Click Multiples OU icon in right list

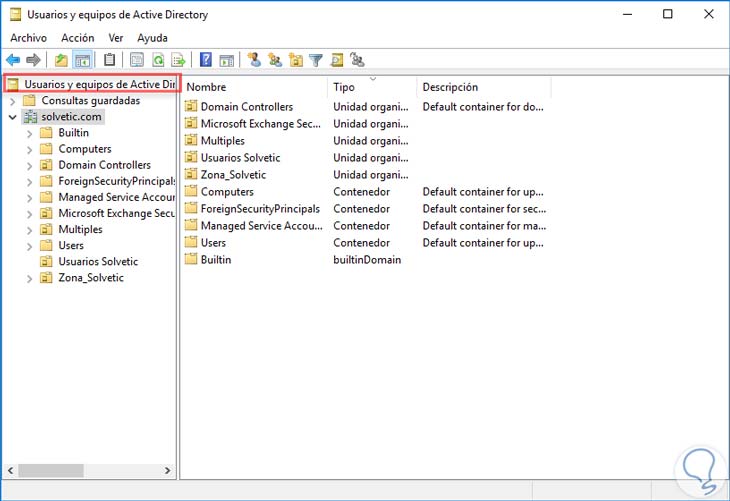coord(191,141)
